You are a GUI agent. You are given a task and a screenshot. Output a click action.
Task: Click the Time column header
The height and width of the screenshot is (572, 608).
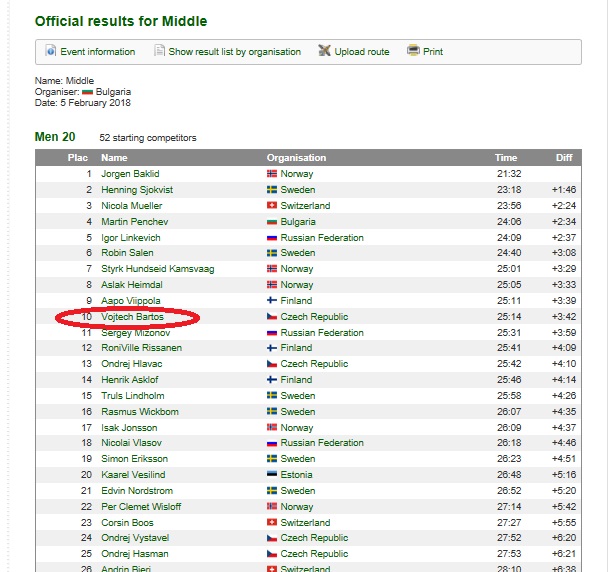[x=506, y=158]
